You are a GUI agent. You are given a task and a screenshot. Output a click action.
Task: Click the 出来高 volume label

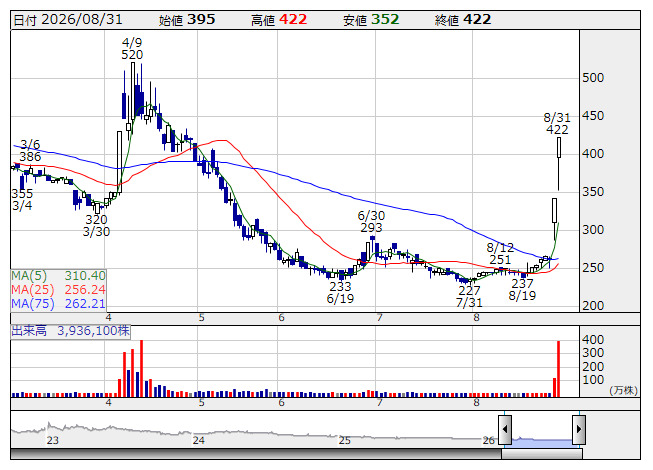point(29,331)
